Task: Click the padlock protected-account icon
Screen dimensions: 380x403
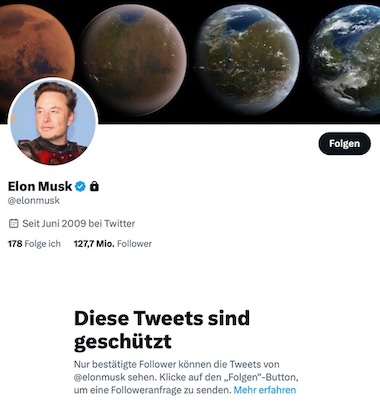Action: [94, 186]
